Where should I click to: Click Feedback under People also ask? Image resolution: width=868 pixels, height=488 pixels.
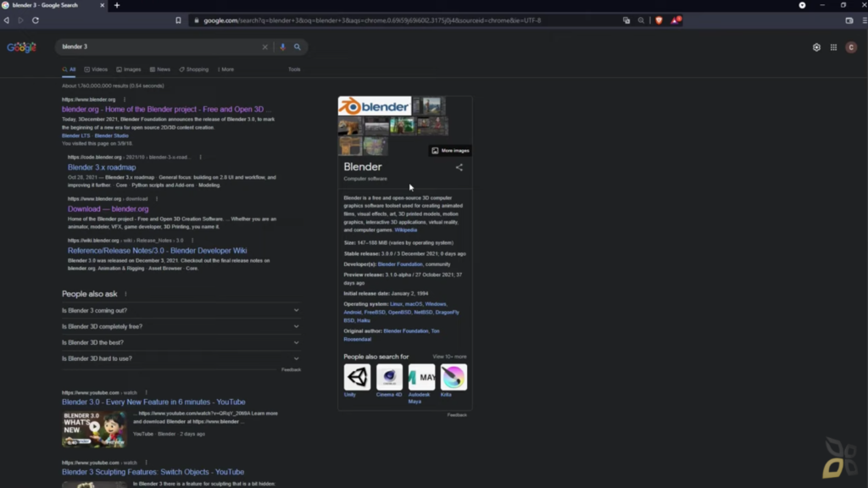point(292,370)
